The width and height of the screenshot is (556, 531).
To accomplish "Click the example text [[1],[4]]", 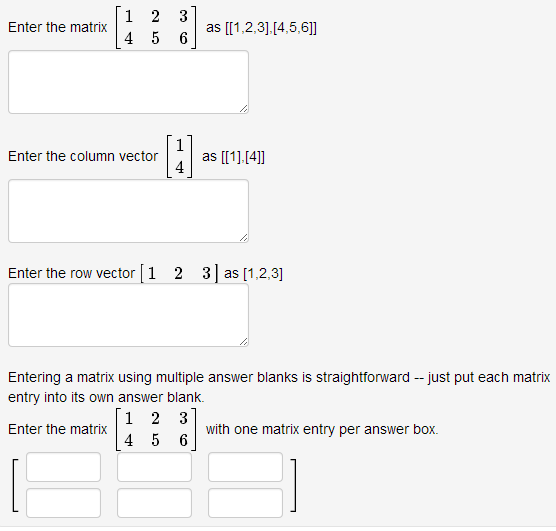I will [243, 156].
